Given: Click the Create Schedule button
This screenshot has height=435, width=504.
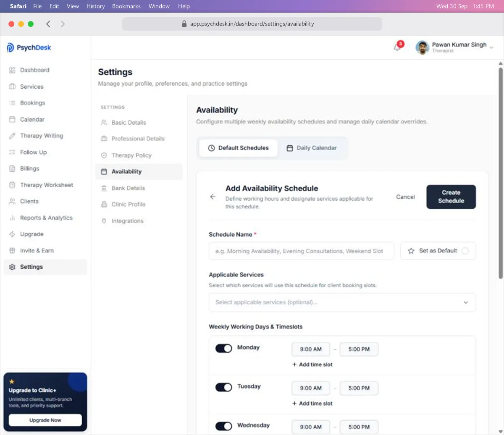Looking at the screenshot, I should pos(451,197).
